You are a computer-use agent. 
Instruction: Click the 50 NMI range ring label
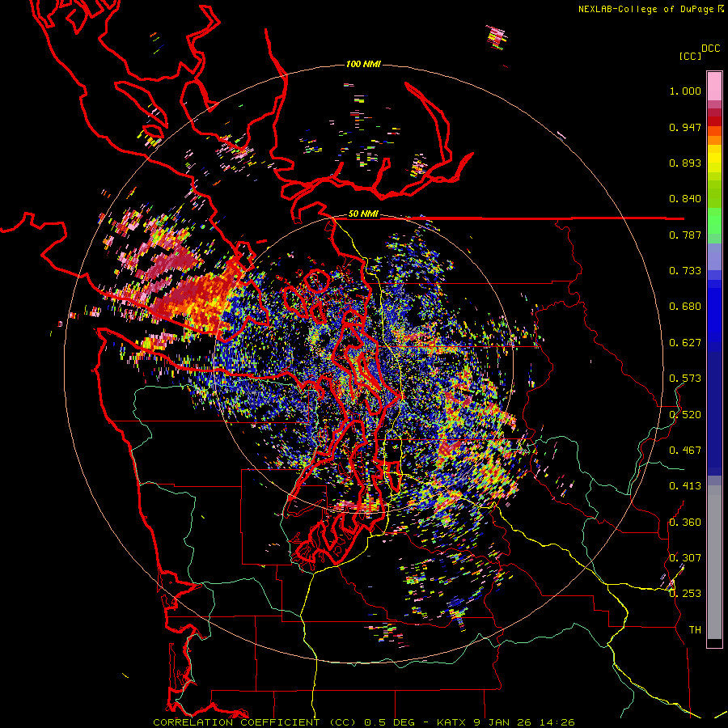pyautogui.click(x=363, y=214)
